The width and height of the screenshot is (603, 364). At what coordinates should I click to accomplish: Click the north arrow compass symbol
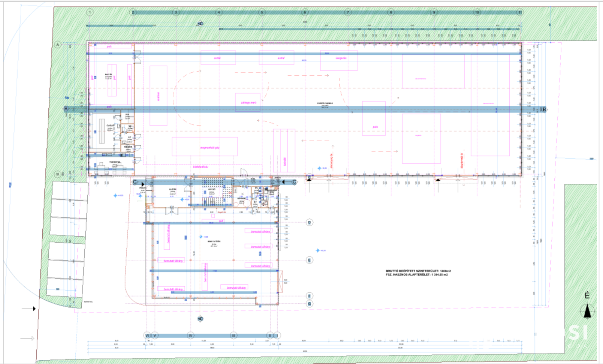(x=587, y=311)
